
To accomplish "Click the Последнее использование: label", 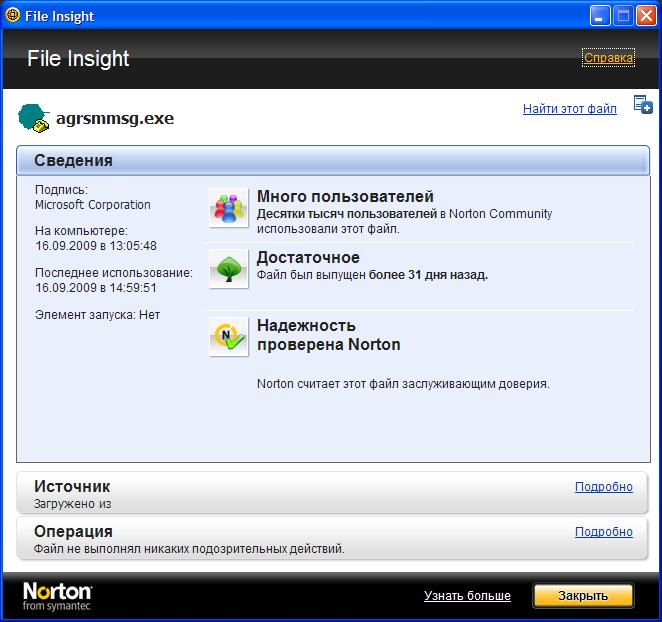I will 114,273.
